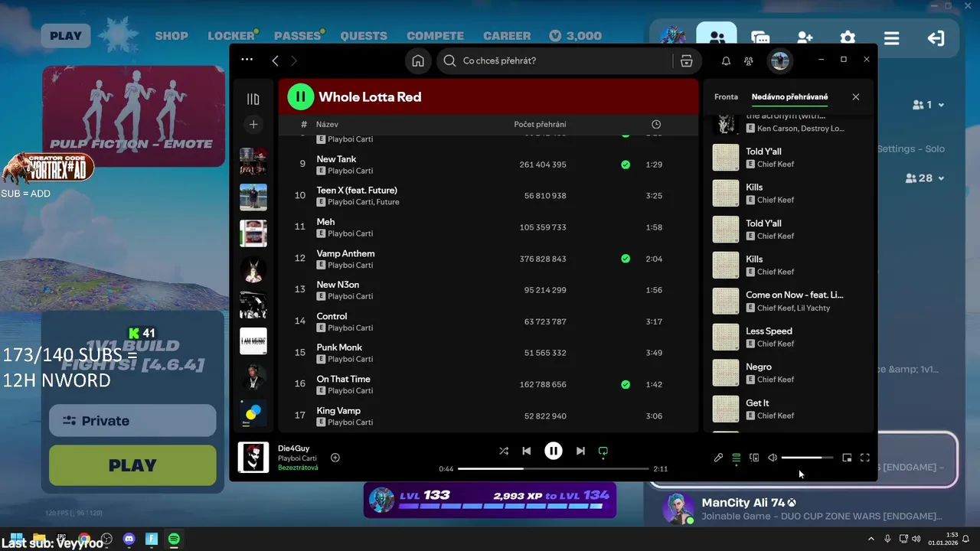Show hidden system tray icons

[x=871, y=539]
